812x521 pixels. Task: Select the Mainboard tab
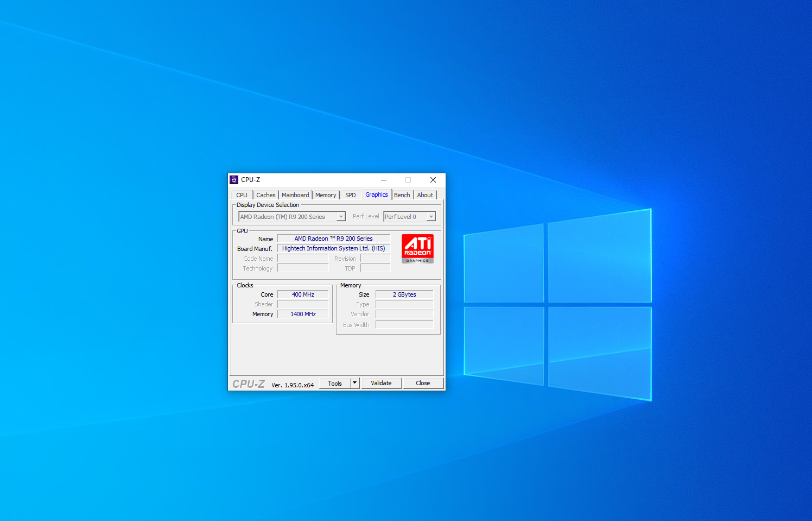pyautogui.click(x=295, y=195)
